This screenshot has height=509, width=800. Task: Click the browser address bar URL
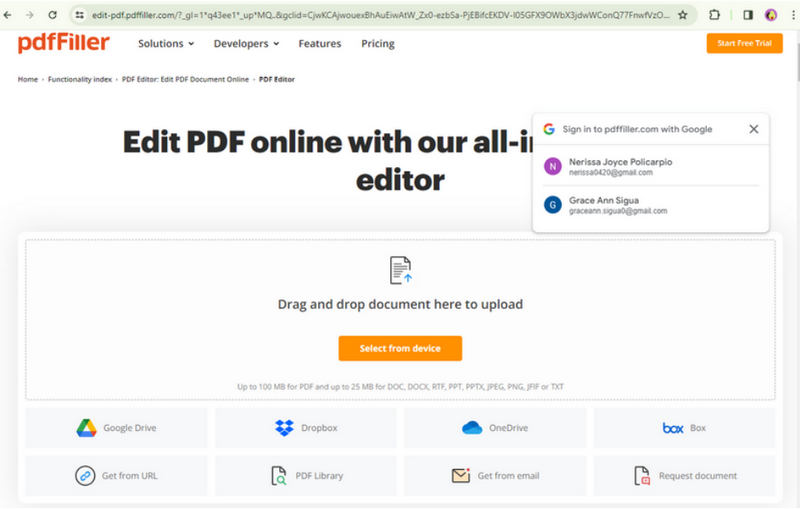[380, 15]
